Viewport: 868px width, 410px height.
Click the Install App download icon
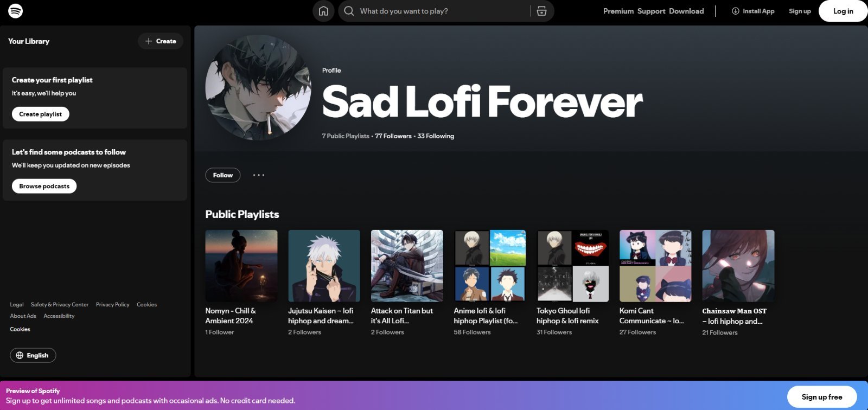pos(735,11)
